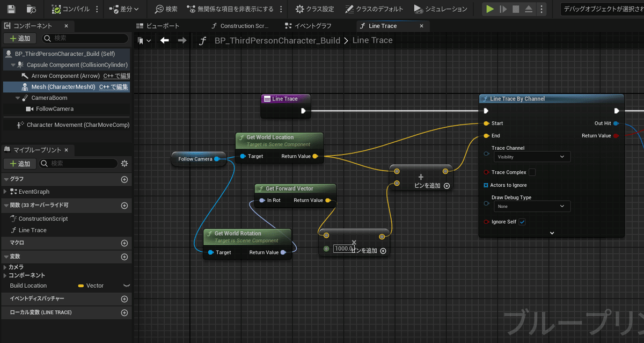Viewport: 644px width, 343px height.
Task: Navigate forward with the right arrow
Action: [182, 40]
